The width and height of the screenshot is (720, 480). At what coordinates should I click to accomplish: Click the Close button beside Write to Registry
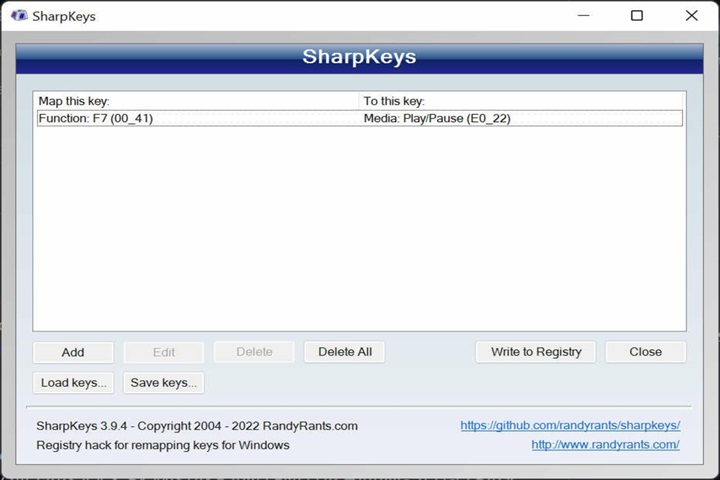pyautogui.click(x=645, y=352)
